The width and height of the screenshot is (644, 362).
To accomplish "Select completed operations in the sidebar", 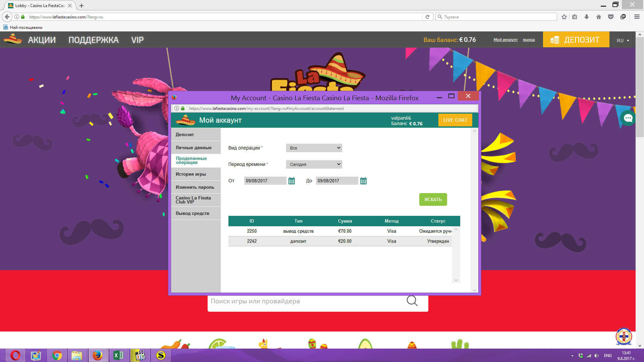I will tap(196, 161).
